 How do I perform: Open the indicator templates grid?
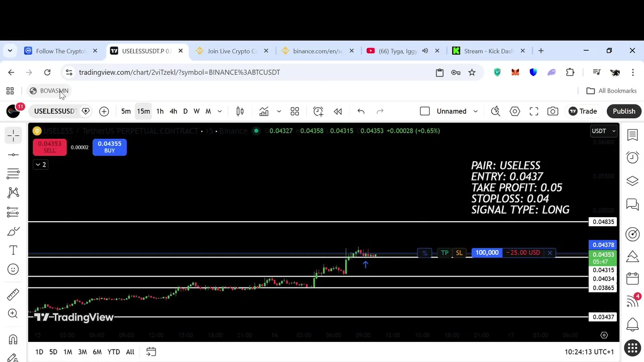click(295, 111)
